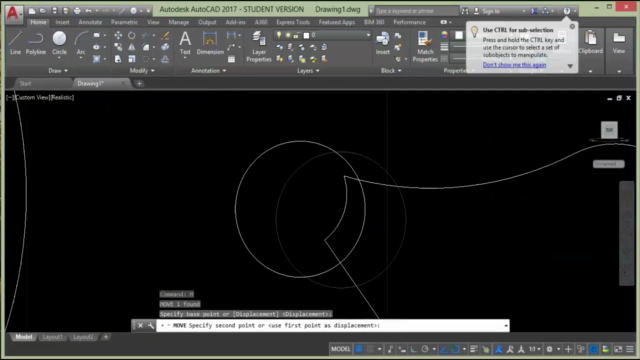Click the Rotate tool in Modify

[131, 36]
